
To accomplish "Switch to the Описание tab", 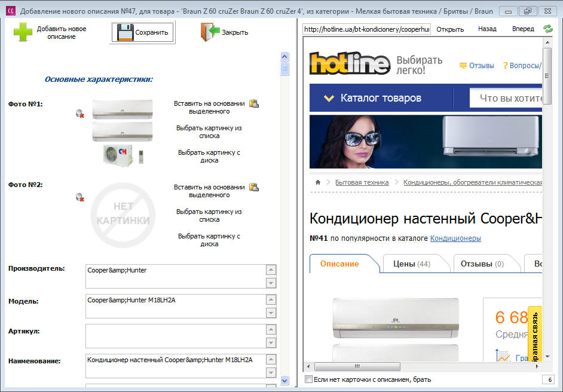I will 339,264.
